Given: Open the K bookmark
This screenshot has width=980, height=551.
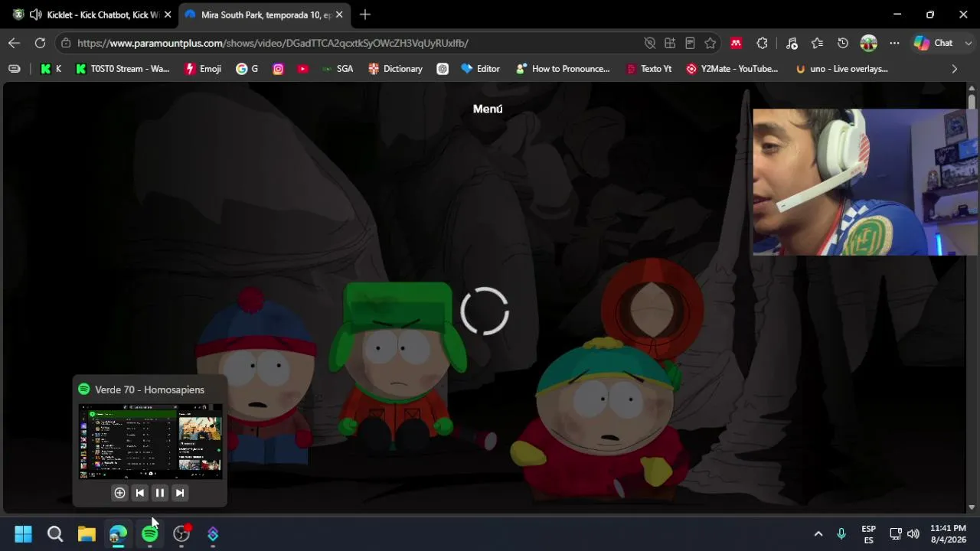Looking at the screenshot, I should point(51,69).
